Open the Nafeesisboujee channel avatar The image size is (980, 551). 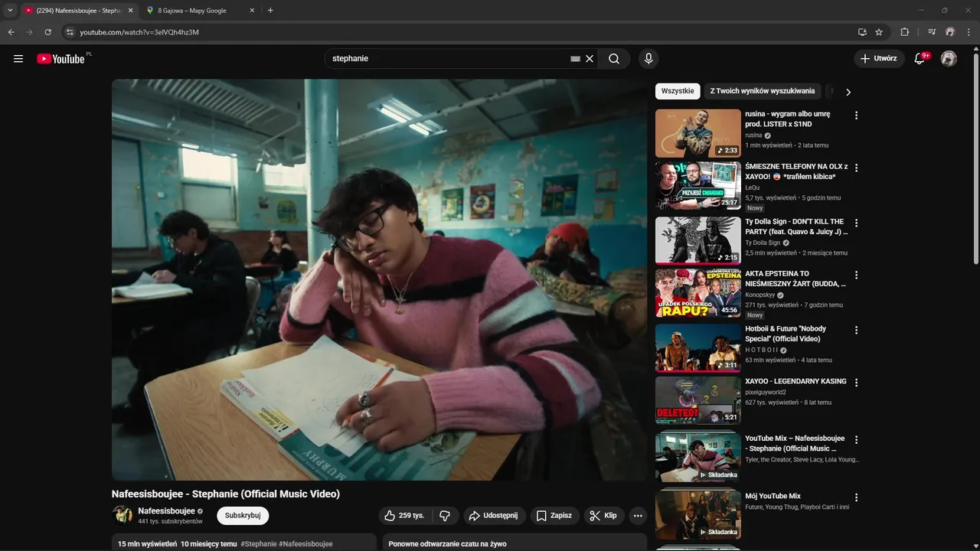[122, 515]
